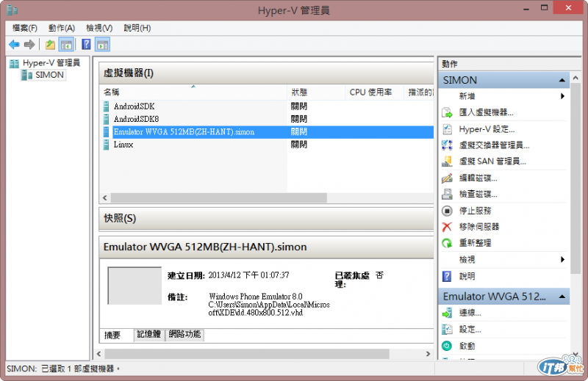Click the Forward arrow toolbar icon

pos(29,45)
